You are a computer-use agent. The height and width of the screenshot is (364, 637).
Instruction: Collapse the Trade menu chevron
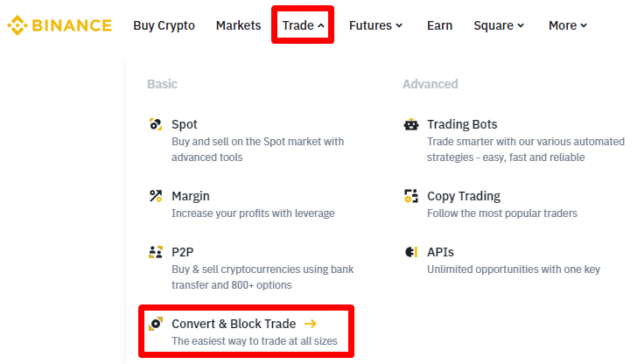[321, 25]
